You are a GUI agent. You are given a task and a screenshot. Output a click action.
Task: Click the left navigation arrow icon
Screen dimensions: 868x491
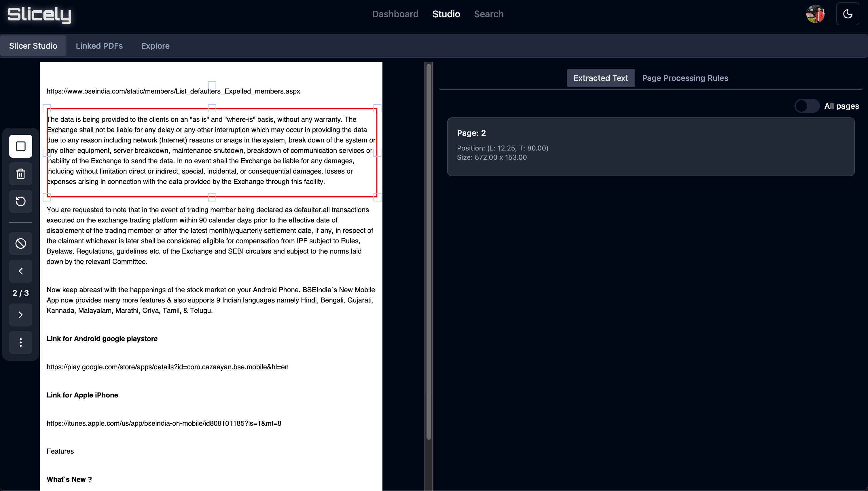click(x=20, y=271)
